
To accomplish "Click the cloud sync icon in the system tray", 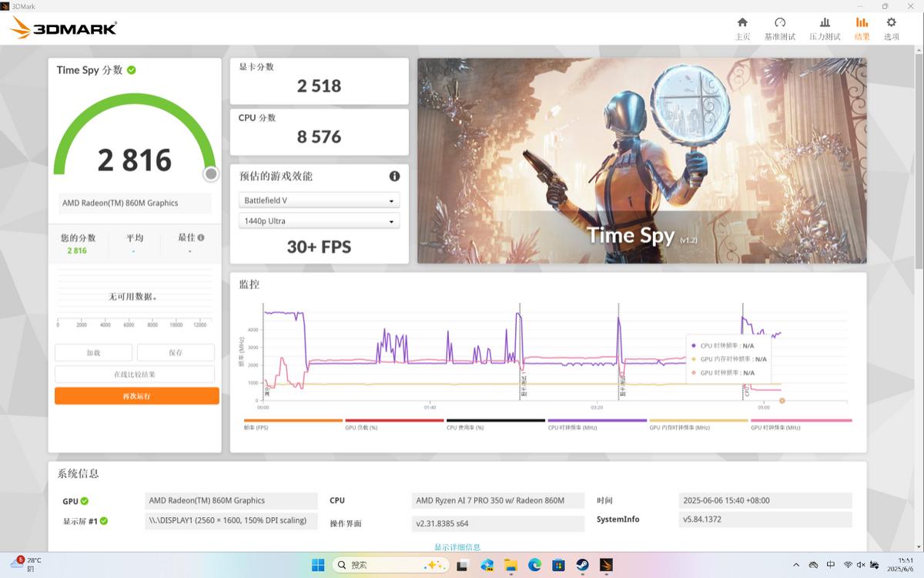I will pos(813,565).
